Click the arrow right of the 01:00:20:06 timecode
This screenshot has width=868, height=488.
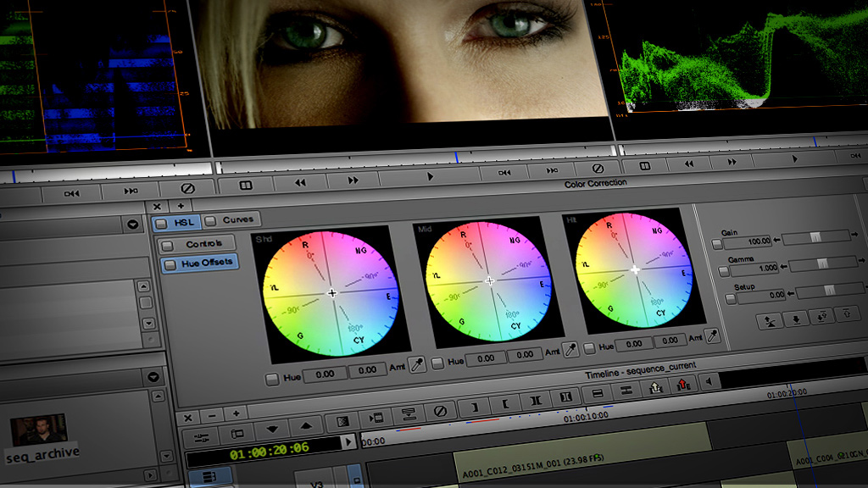coord(348,442)
